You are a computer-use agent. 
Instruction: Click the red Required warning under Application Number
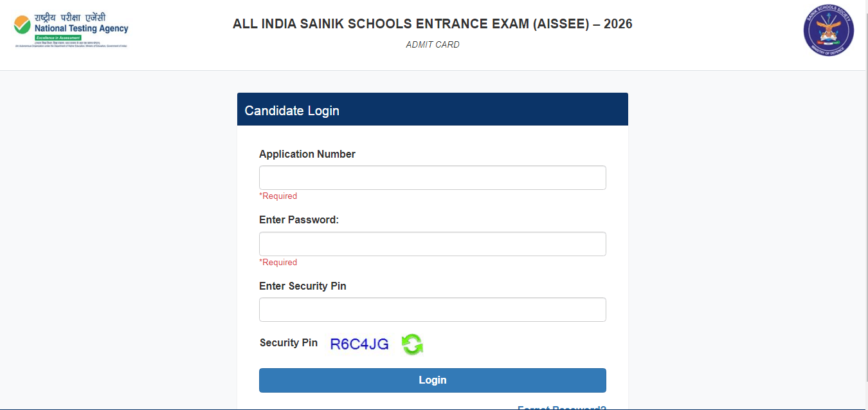278,196
